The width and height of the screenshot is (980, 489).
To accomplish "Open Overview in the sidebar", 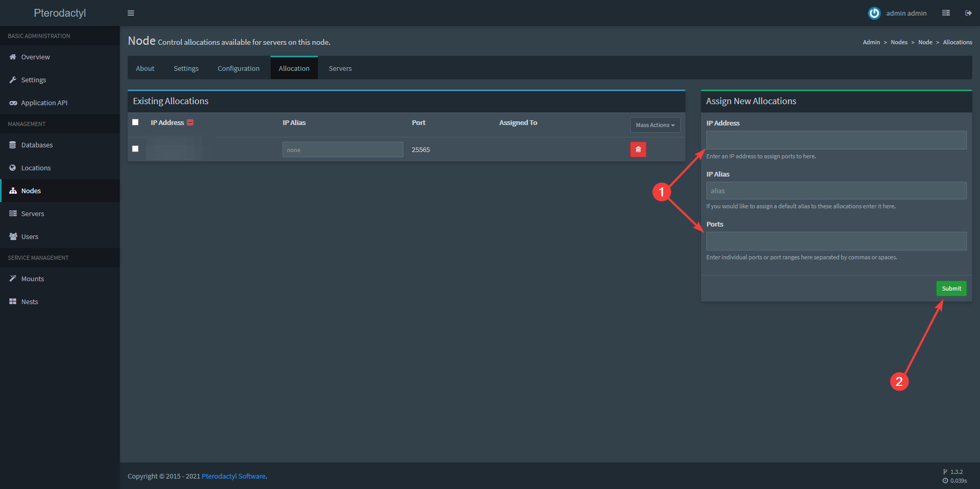I will click(60, 57).
